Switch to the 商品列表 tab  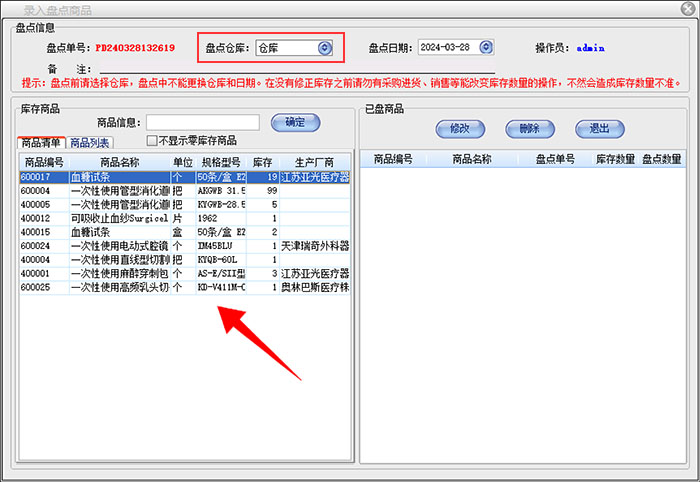(90, 142)
